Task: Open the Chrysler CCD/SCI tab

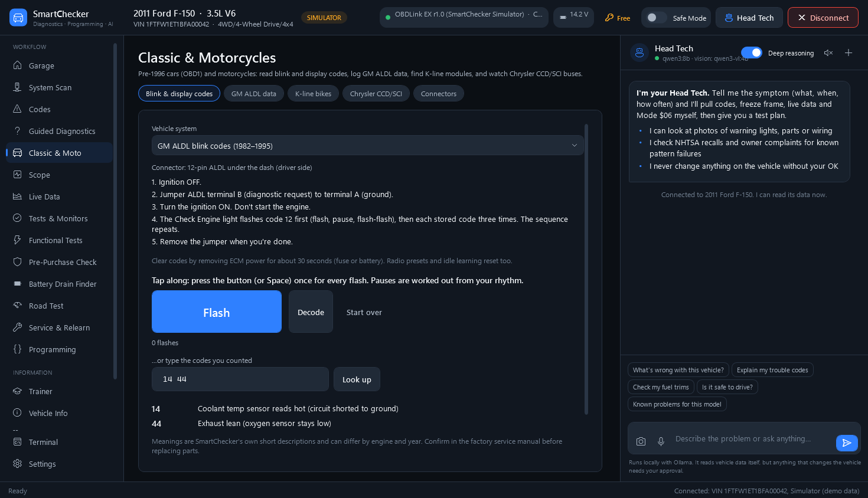Action: 376,94
